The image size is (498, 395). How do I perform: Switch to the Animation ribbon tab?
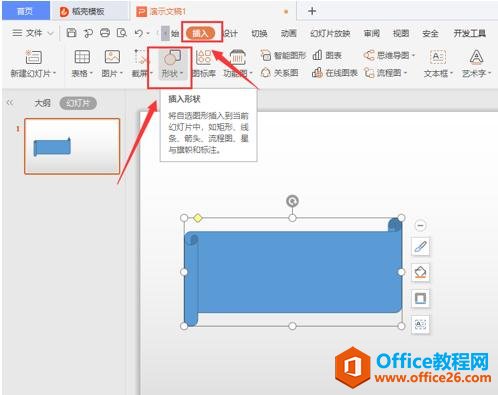289,33
